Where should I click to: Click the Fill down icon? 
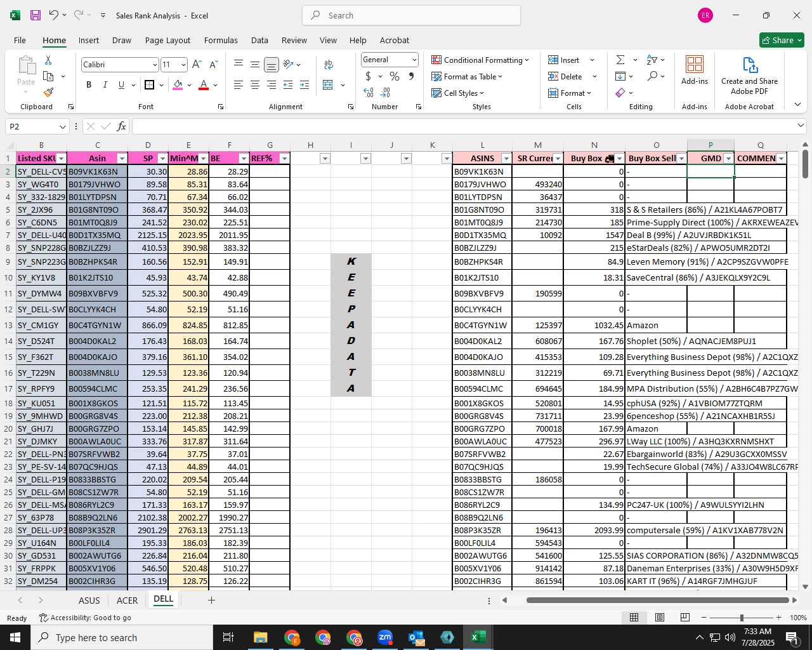(620, 76)
